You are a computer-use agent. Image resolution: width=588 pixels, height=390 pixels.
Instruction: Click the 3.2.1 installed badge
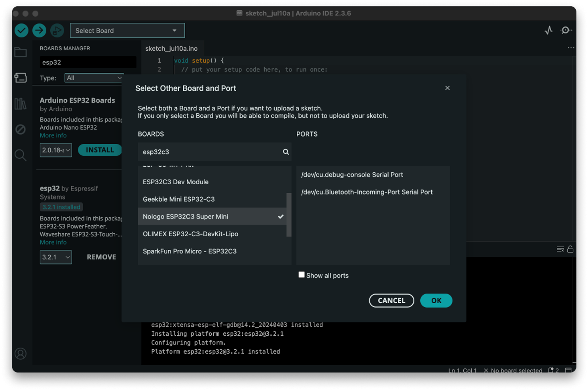coord(61,207)
